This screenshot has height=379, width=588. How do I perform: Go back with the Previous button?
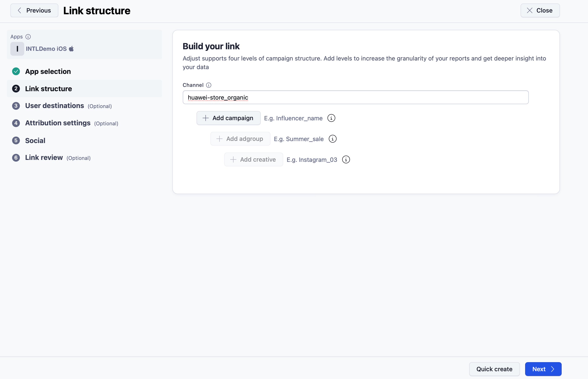pyautogui.click(x=34, y=10)
